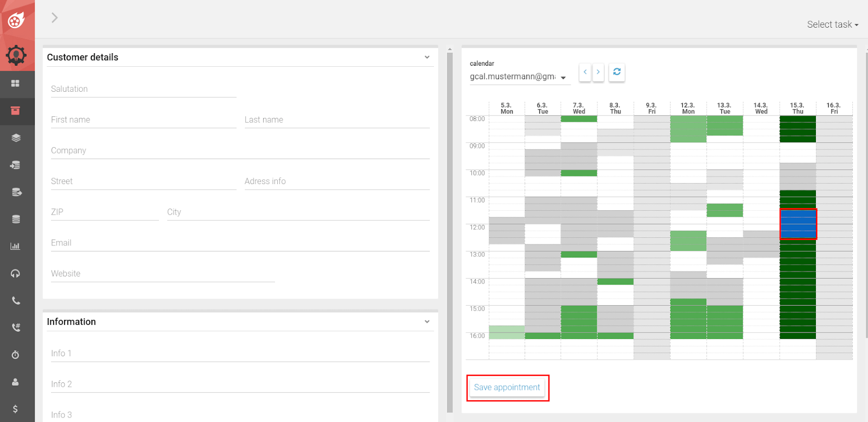Image resolution: width=868 pixels, height=422 pixels.
Task: Refresh the calendar with the sync icon
Action: (x=617, y=72)
